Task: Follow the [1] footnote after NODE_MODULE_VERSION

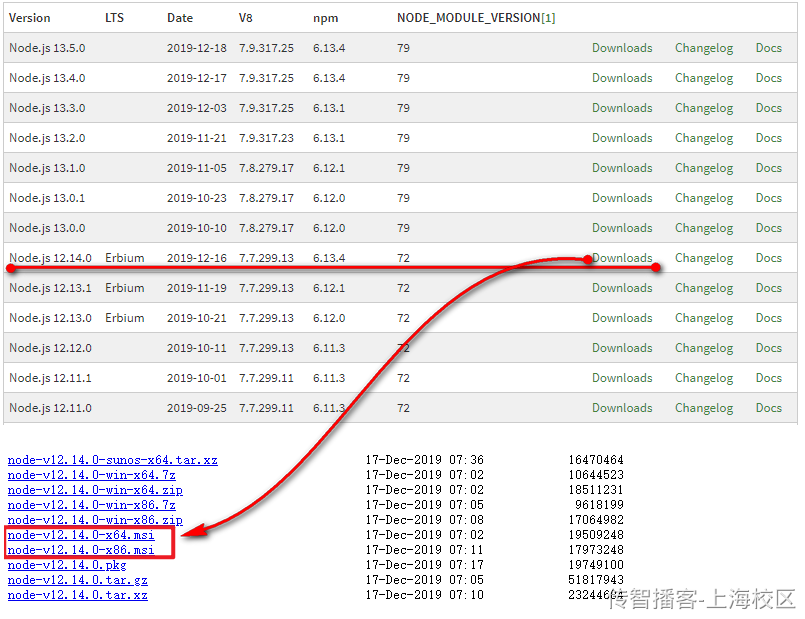Action: (548, 18)
